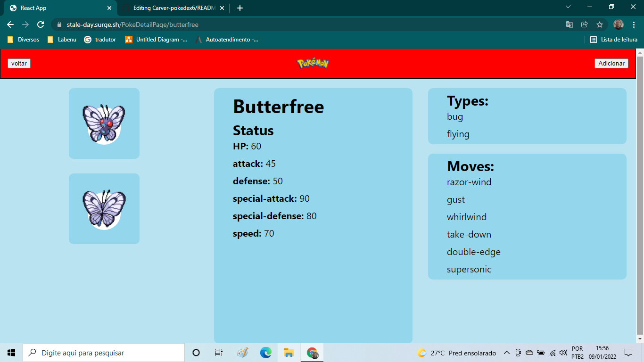Go back using the browser back arrow
Image resolution: width=644 pixels, height=362 pixels.
10,25
